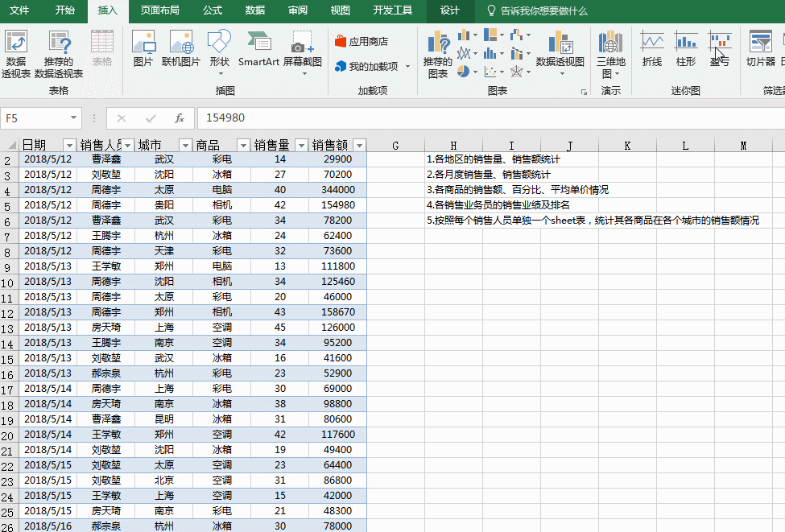This screenshot has height=532, width=785.
Task: Click the Name Box showing F5
Action: click(x=34, y=118)
